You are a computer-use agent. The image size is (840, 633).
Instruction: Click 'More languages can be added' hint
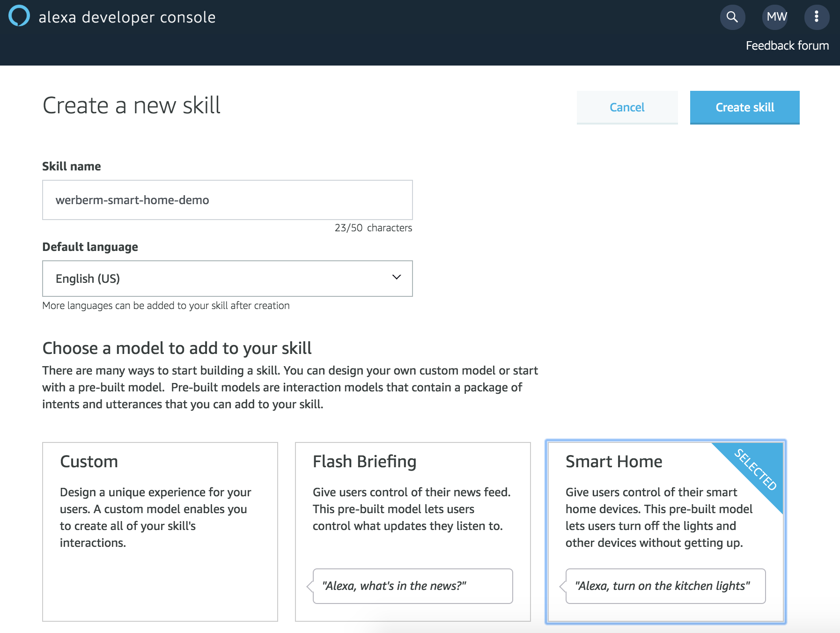pos(166,306)
